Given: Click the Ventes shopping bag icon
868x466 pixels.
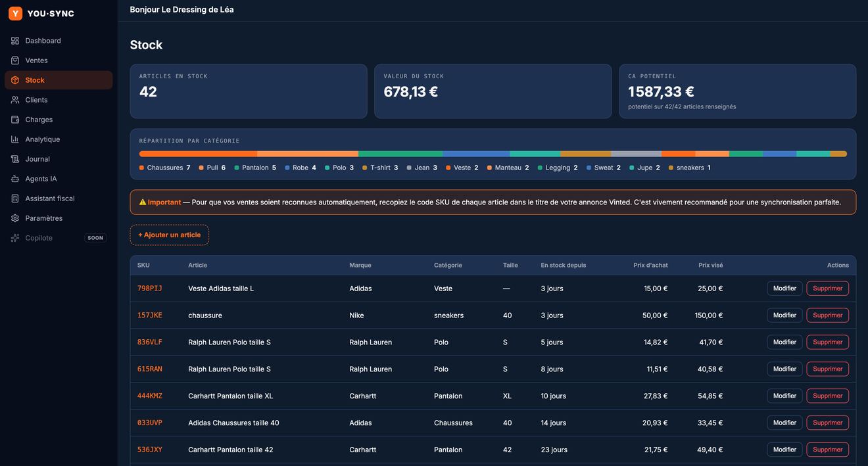Looking at the screenshot, I should click(x=15, y=60).
